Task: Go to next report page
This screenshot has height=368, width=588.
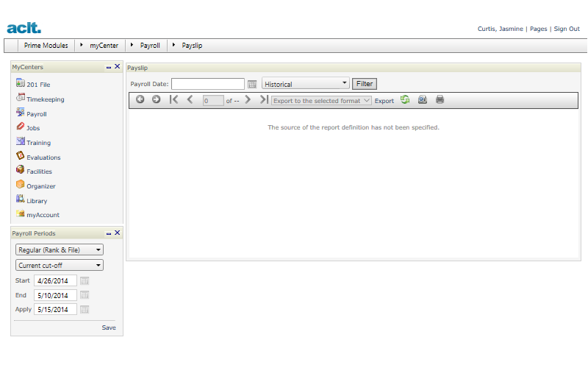Action: (248, 99)
